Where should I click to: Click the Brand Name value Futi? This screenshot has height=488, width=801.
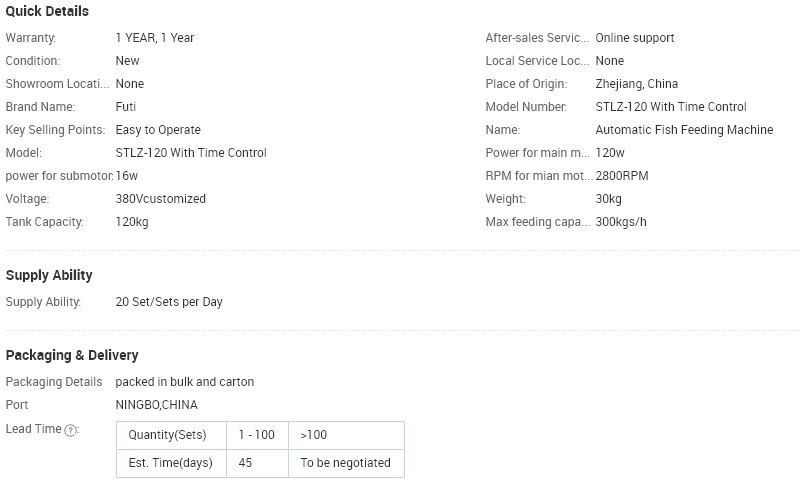(x=126, y=107)
